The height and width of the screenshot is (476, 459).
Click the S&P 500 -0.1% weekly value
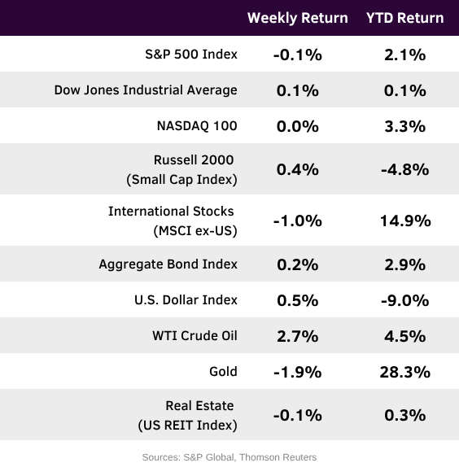pos(298,55)
